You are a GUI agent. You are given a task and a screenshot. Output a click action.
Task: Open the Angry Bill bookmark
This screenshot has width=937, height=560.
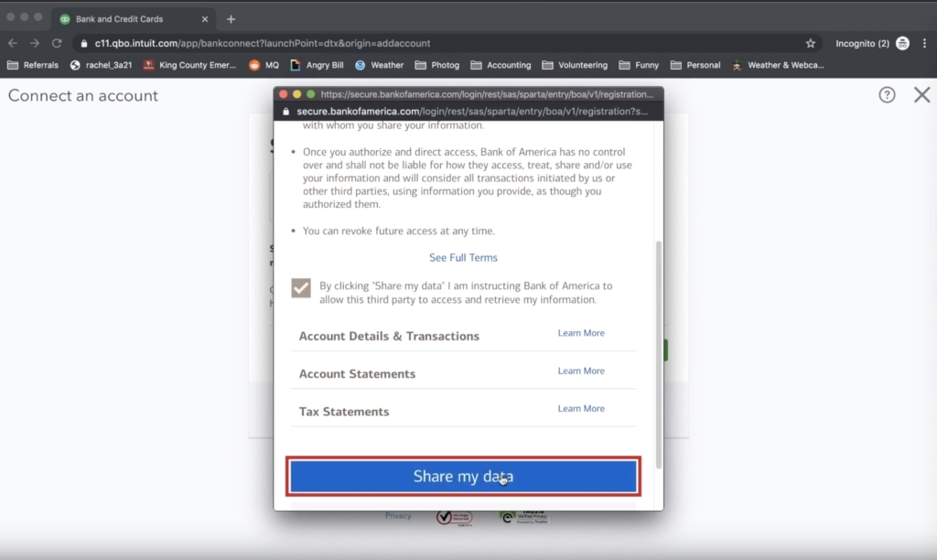point(317,65)
